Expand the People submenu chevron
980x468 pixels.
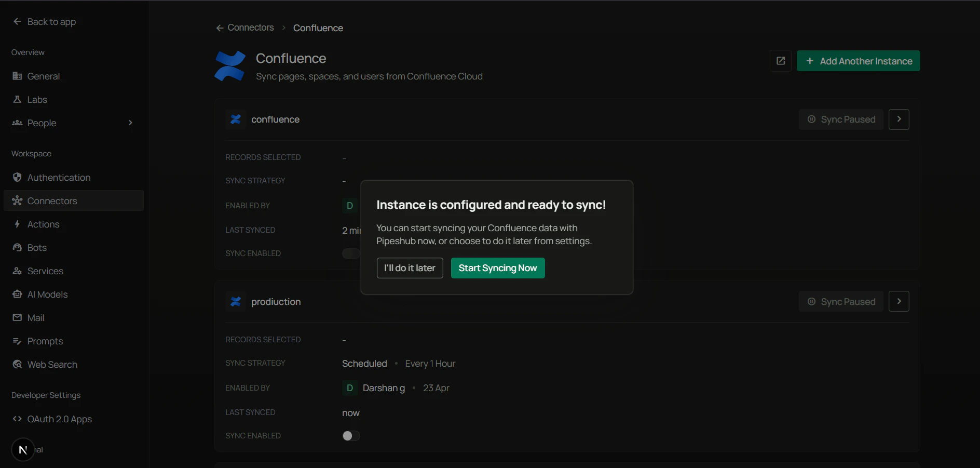click(130, 123)
